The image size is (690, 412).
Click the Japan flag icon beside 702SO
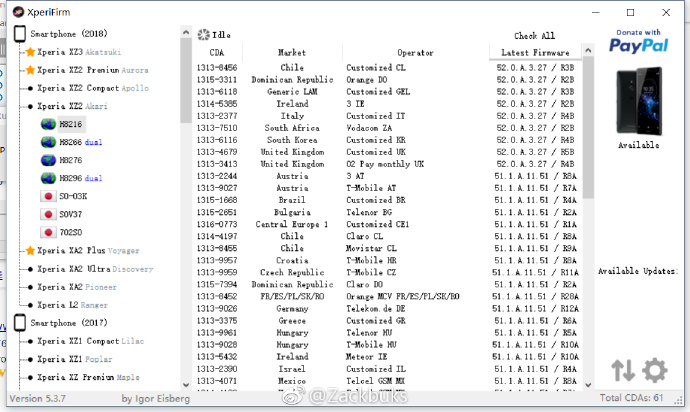click(x=48, y=232)
